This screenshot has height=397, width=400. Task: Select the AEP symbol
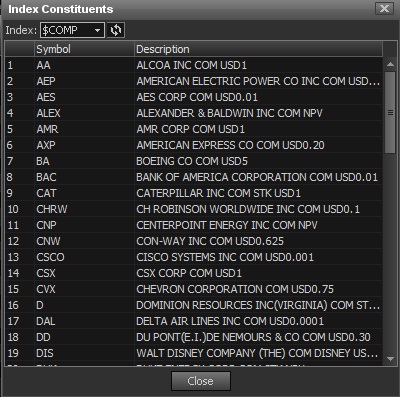pos(46,81)
